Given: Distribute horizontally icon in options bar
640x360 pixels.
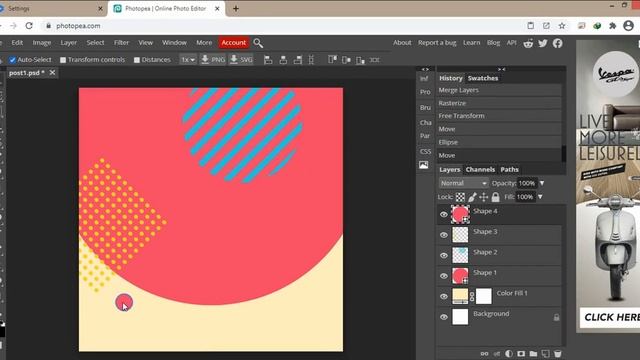Looking at the screenshot, I should point(374,60).
